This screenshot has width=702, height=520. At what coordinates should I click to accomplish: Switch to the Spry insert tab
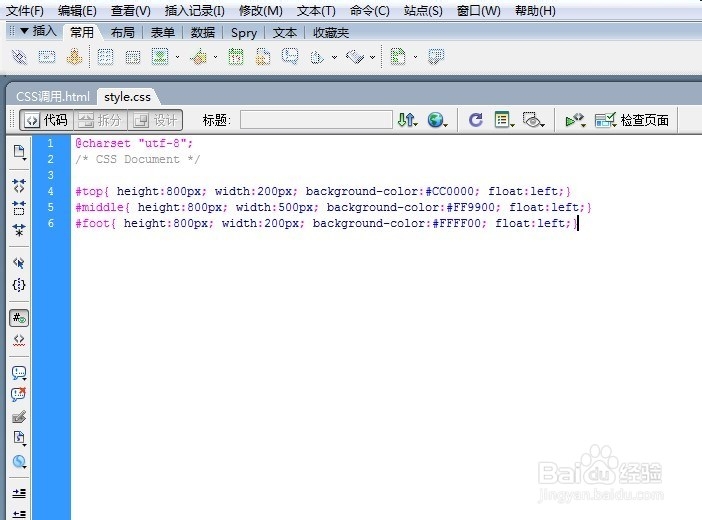[244, 33]
